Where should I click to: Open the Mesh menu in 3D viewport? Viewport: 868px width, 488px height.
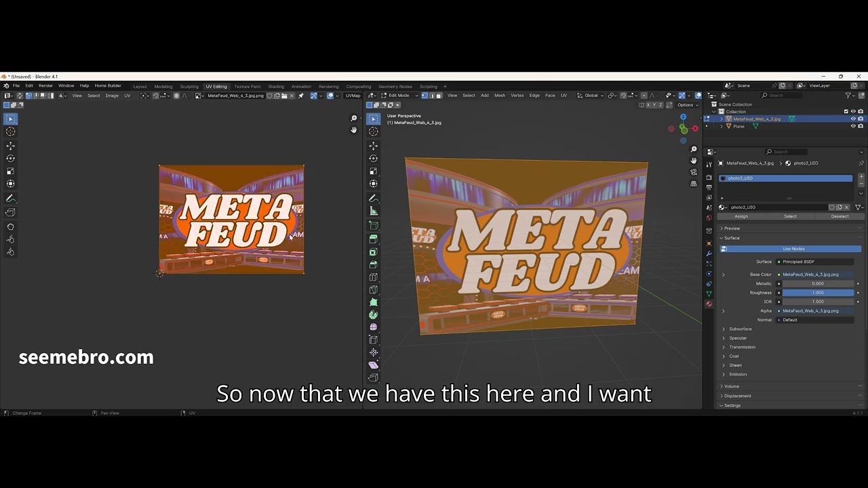click(500, 96)
